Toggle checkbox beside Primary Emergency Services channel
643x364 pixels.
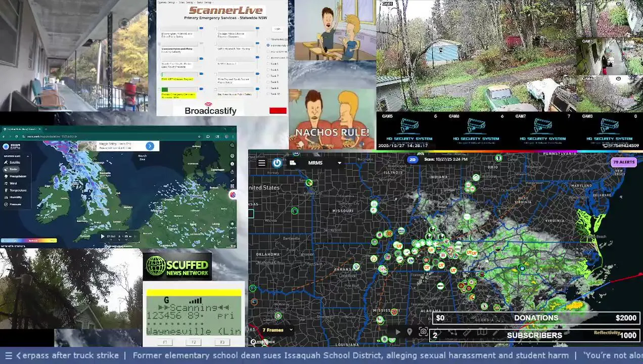click(159, 89)
